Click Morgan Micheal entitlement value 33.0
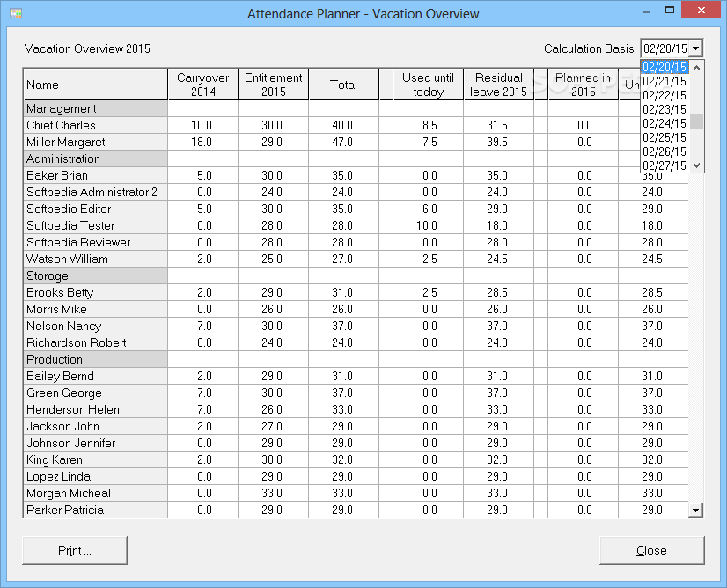This screenshot has height=588, width=727. 272,493
